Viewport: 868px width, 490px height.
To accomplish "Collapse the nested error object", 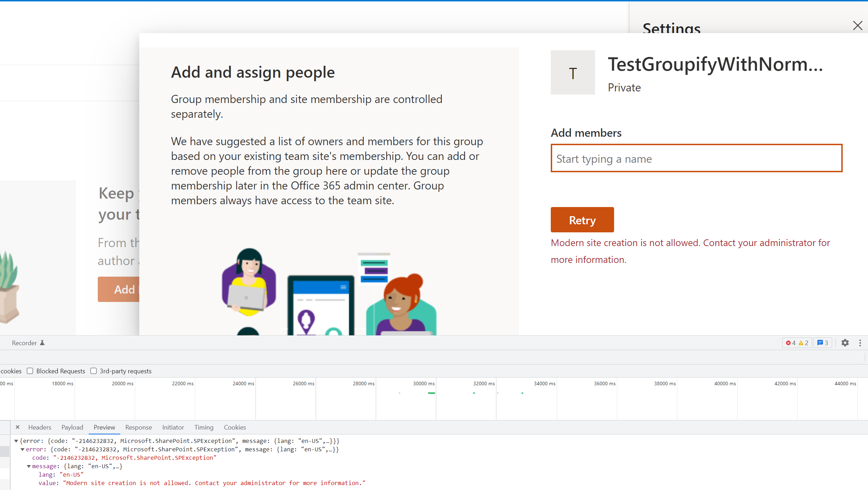I will [23, 449].
